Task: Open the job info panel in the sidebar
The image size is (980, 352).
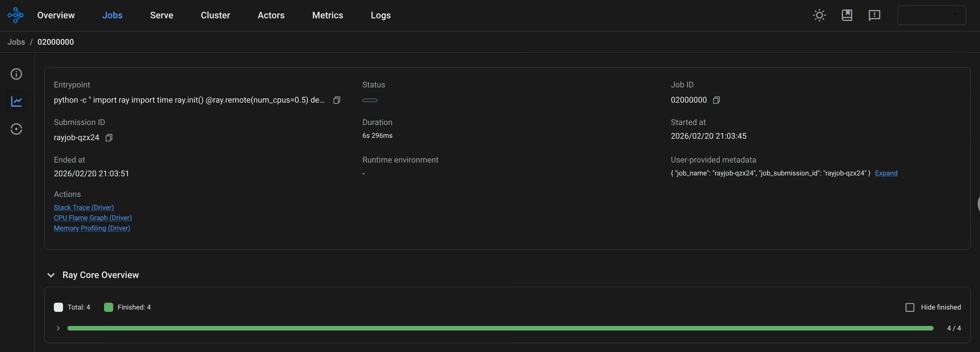Action: (x=16, y=74)
